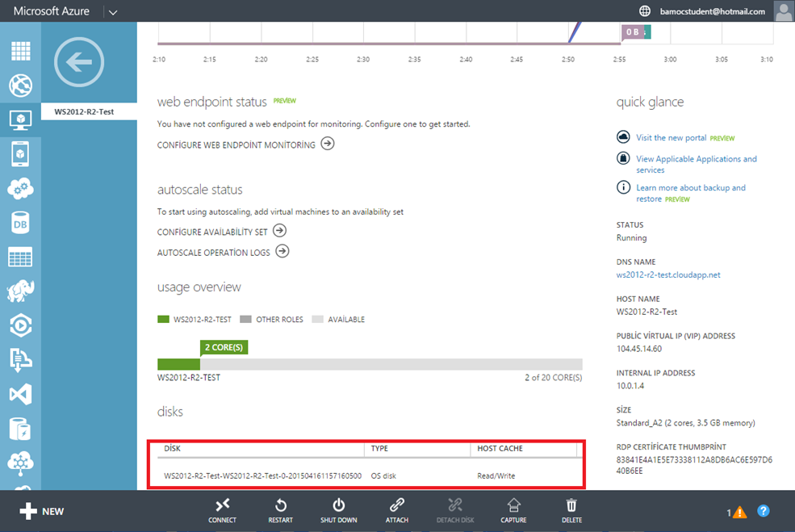
Task: Click the green WS2012-R2-TEST legend swatch
Action: 163,319
